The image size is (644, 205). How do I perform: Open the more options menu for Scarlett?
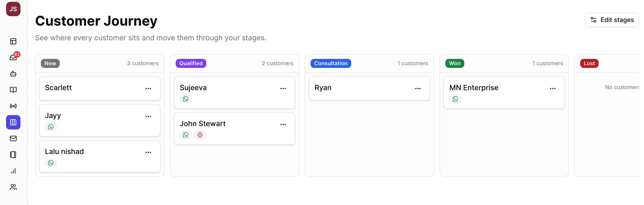point(148,89)
